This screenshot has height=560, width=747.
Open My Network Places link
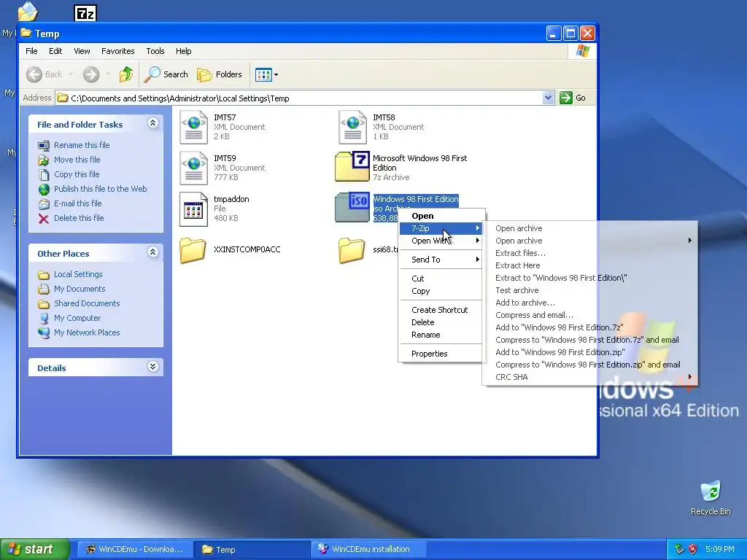tap(87, 332)
